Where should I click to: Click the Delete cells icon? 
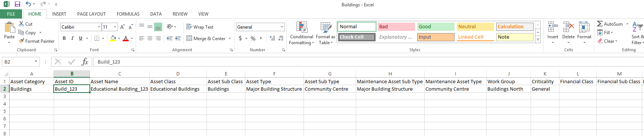[568, 27]
